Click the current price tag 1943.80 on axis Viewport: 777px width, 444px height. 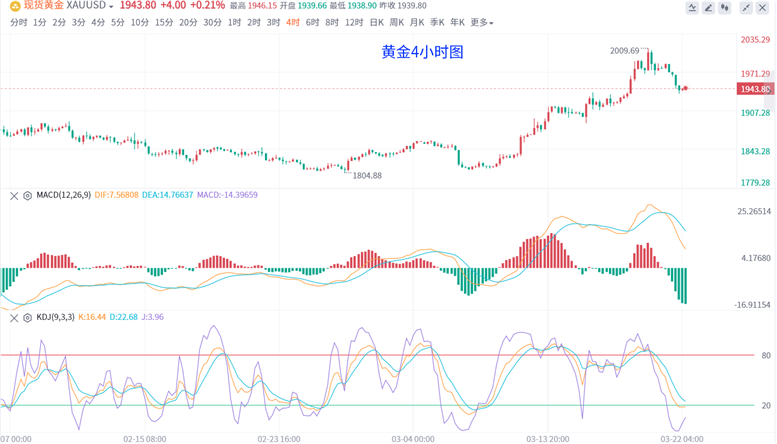click(x=755, y=89)
